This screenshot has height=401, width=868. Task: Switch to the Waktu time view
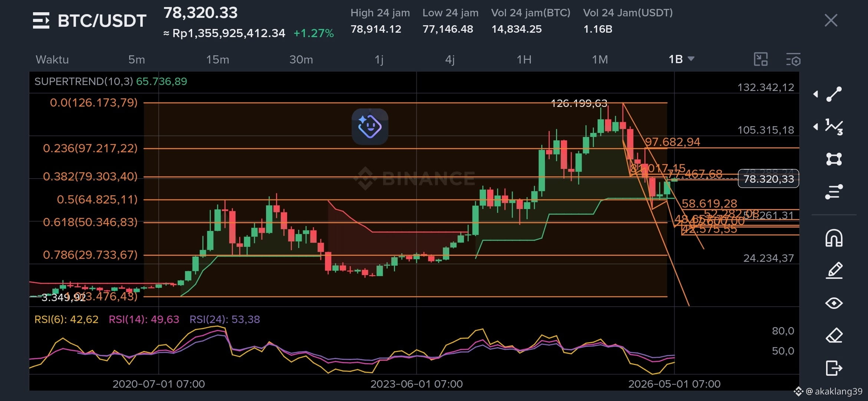(52, 59)
